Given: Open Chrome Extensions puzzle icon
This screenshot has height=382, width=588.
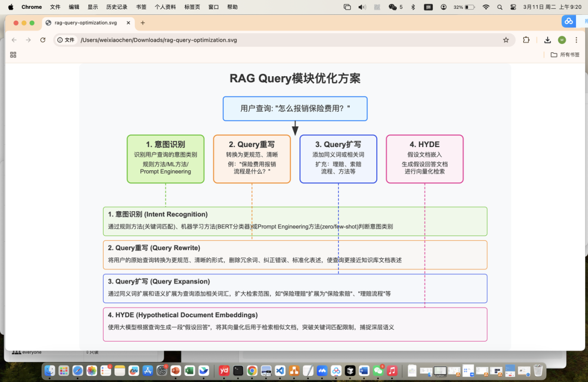Looking at the screenshot, I should pos(525,40).
